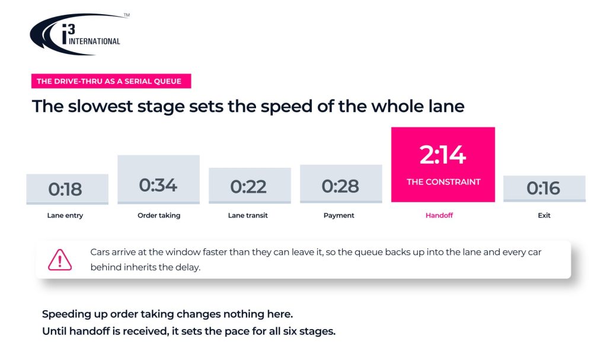The image size is (607, 364).
Task: Click the Lane entry label
Action: point(65,215)
